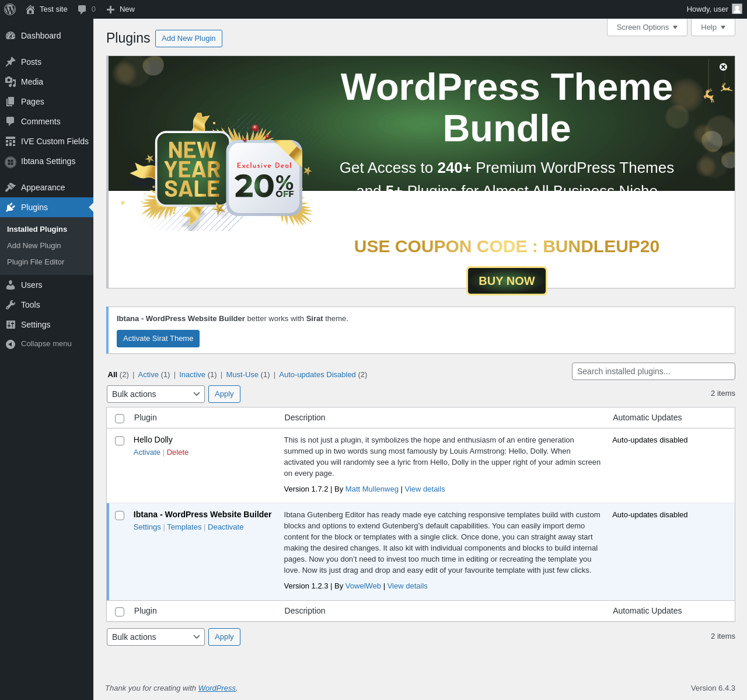
Task: Click Activate Sirat Theme button
Action: point(158,339)
